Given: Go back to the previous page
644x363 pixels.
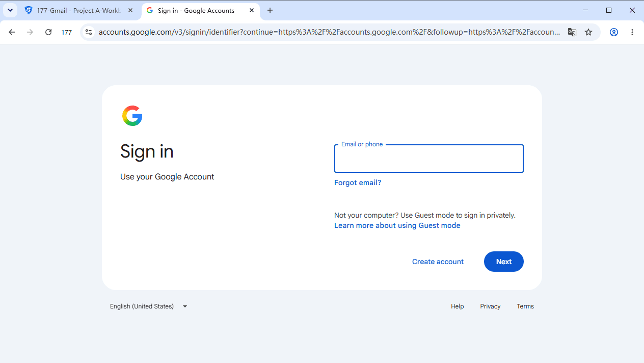Looking at the screenshot, I should point(12,32).
